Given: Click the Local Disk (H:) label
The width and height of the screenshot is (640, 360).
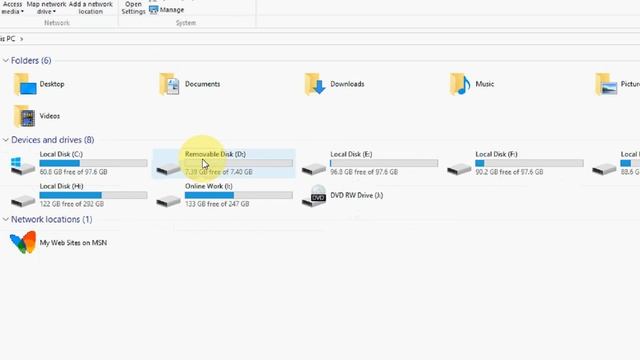Looking at the screenshot, I should coord(61,186).
